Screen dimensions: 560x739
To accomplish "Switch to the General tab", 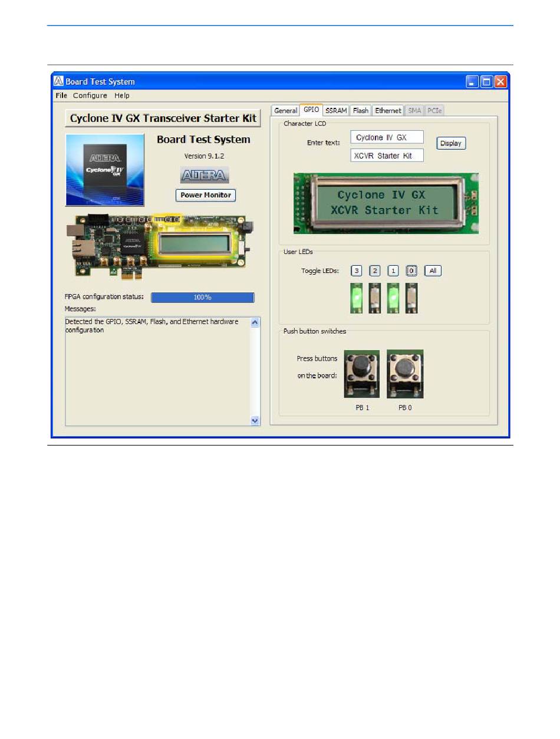I will click(x=285, y=110).
